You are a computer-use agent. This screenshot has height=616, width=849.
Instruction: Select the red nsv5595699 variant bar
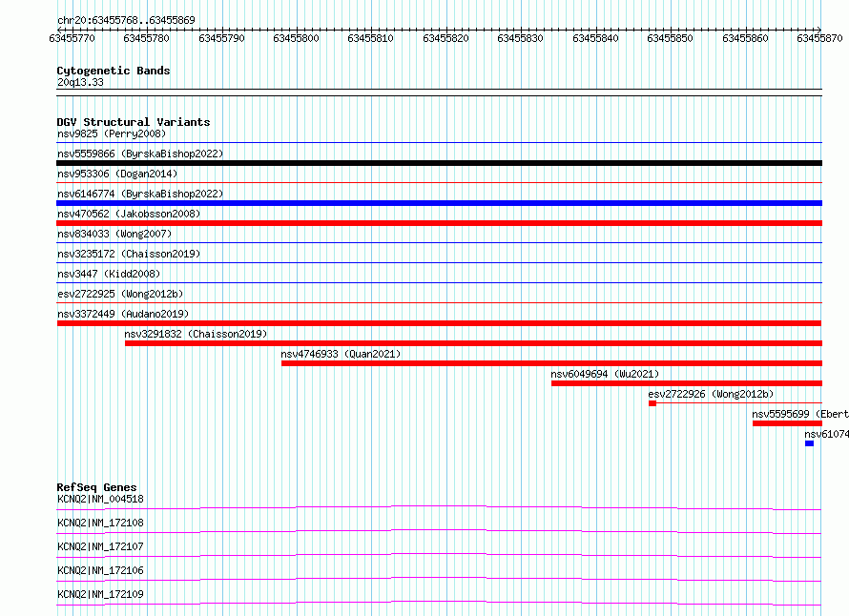tap(787, 423)
